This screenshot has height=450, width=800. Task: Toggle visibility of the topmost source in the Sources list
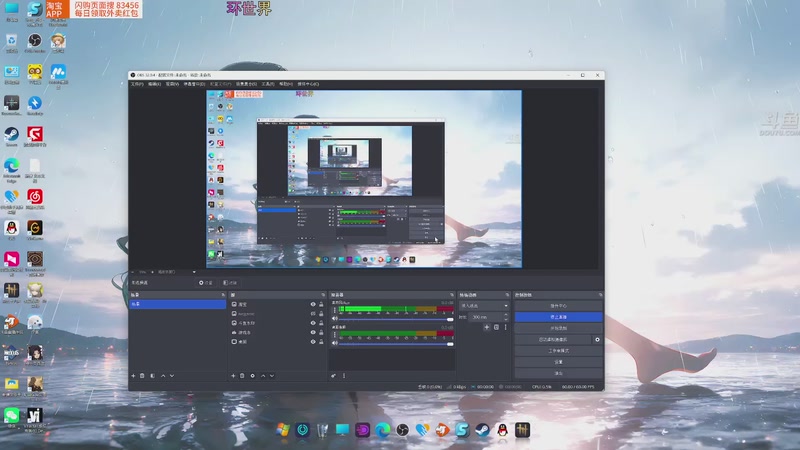[x=313, y=305]
